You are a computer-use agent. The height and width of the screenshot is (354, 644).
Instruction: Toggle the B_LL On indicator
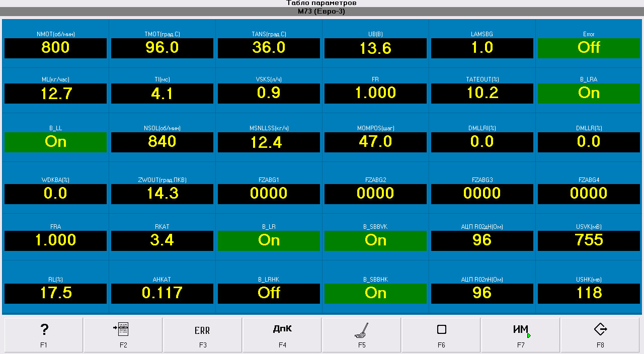point(55,142)
